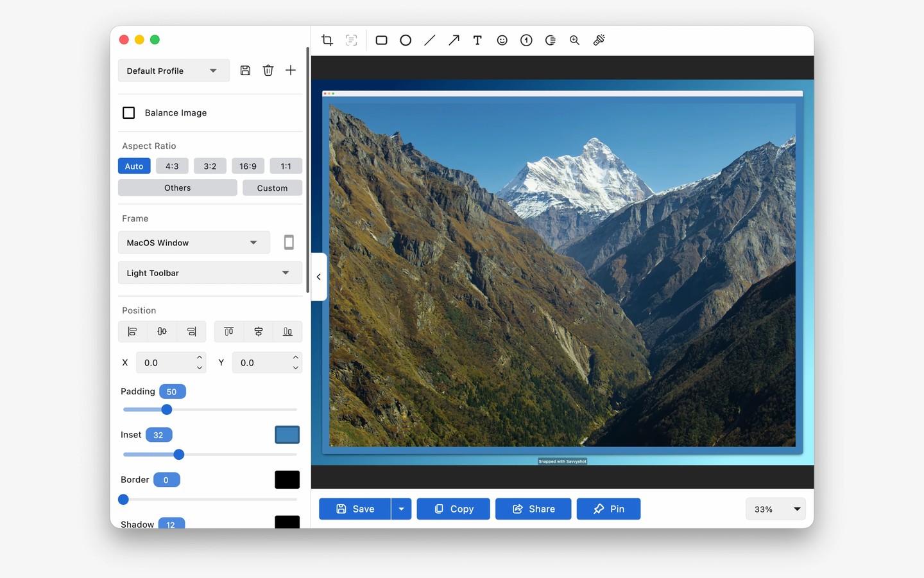The height and width of the screenshot is (578, 924).
Task: Click the Copy button
Action: [454, 509]
